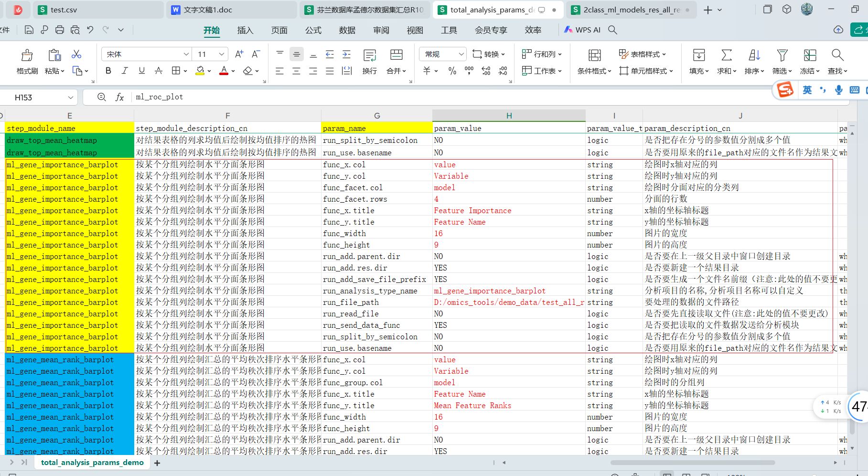
Task: Apply the red font color
Action: tap(224, 71)
